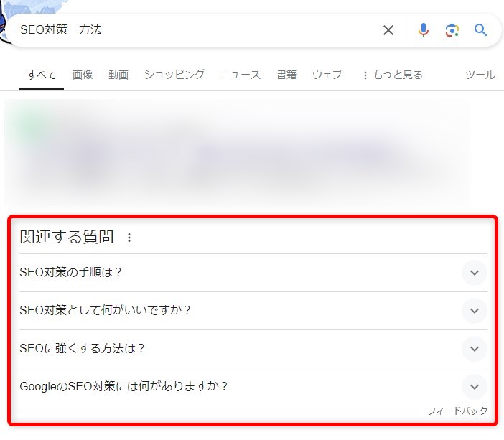504x440 pixels.
Task: Switch to the 画像 tab
Action: (83, 75)
